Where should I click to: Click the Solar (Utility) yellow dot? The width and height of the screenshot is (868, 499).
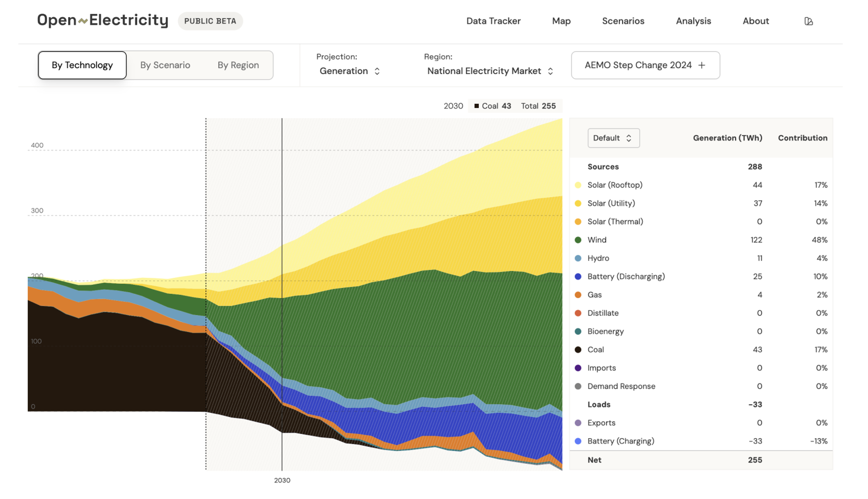click(578, 203)
